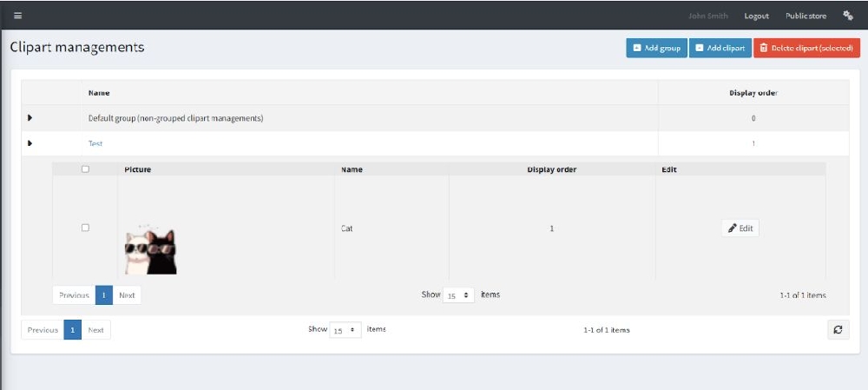Edit the Cat clipart entry
868x390 pixels.
pos(740,228)
